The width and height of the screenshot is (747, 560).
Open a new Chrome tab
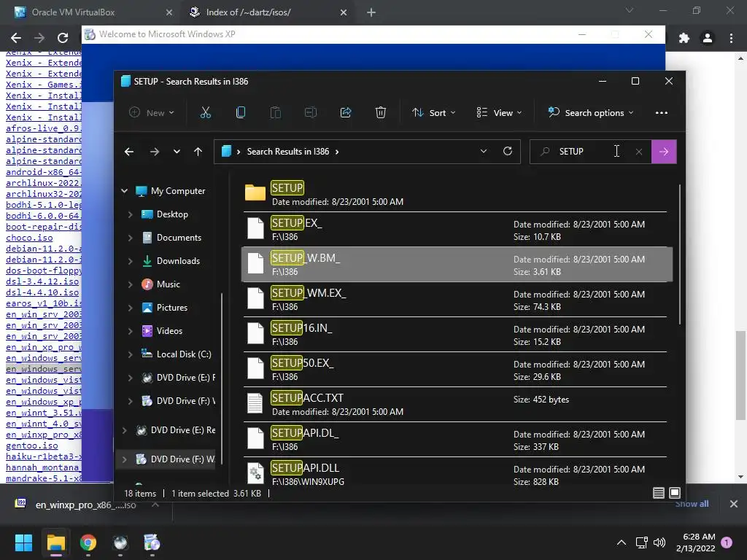point(371,12)
